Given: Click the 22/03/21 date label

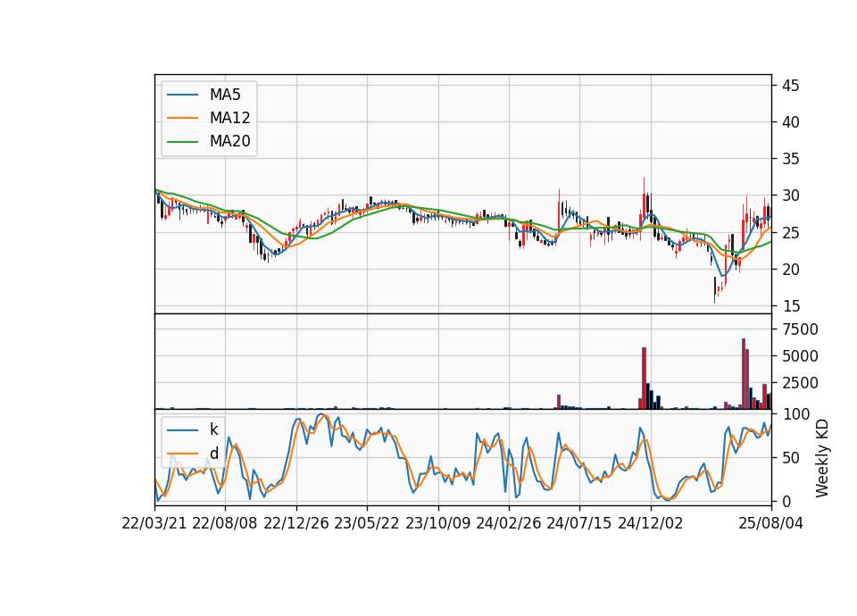Looking at the screenshot, I should click(154, 523).
